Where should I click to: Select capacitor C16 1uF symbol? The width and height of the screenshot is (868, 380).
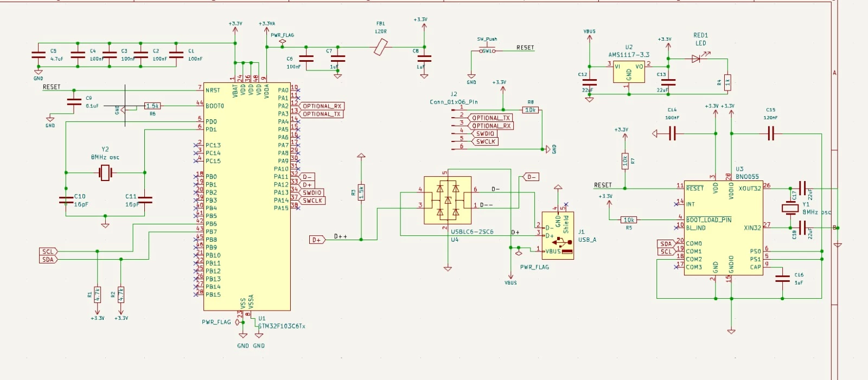coord(783,279)
